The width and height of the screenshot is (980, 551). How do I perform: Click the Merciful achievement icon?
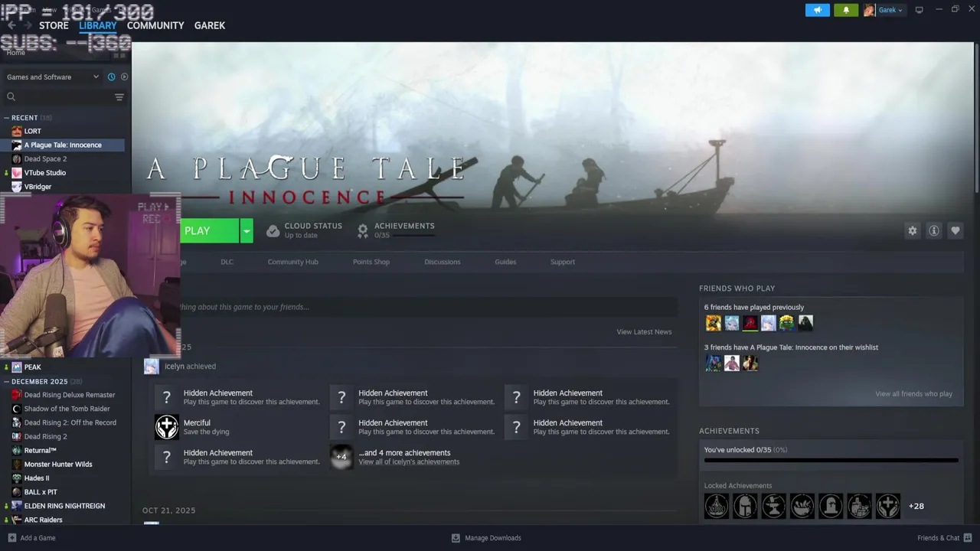(x=167, y=427)
